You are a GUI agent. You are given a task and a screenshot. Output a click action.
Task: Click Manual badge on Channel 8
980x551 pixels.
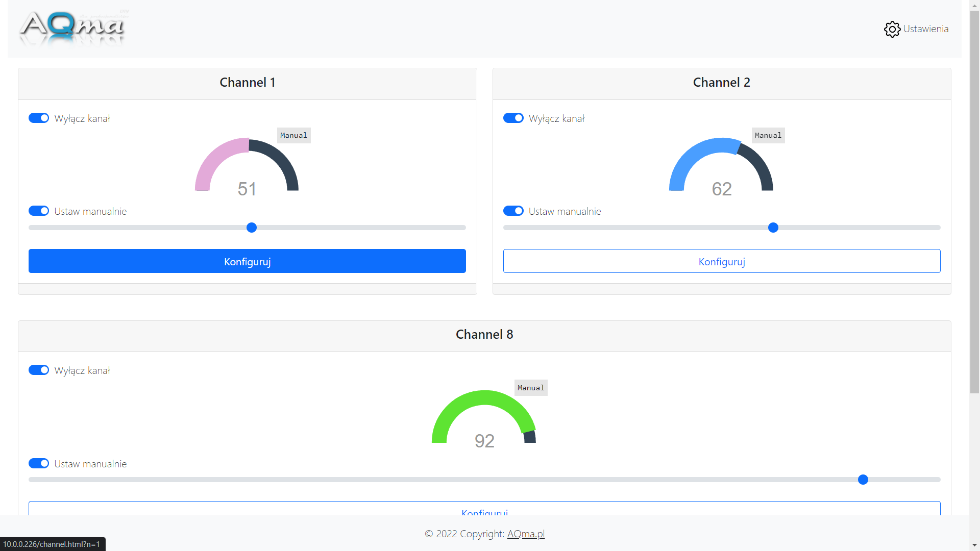pyautogui.click(x=530, y=388)
